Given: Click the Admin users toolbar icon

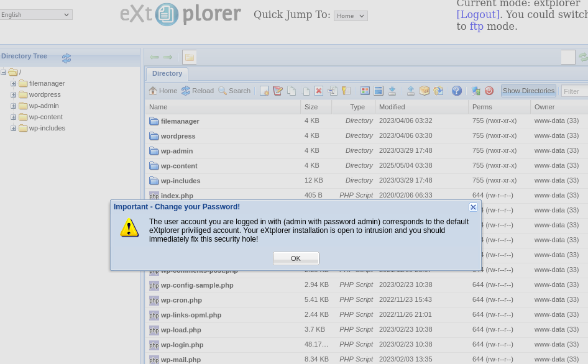Looking at the screenshot, I should pyautogui.click(x=475, y=91).
